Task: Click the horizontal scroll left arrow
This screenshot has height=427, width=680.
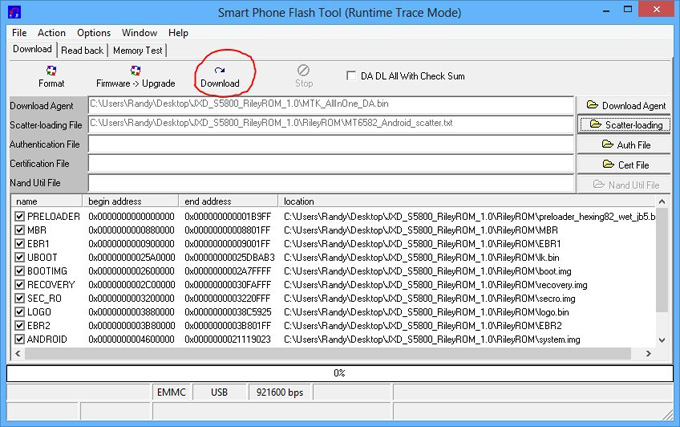Action: tap(18, 354)
